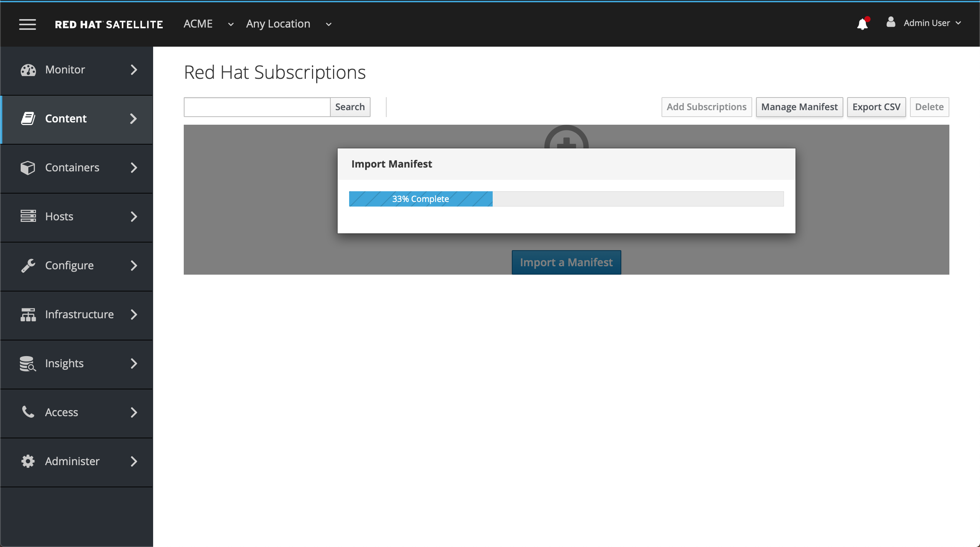
Task: Select Access in the sidebar
Action: click(x=77, y=413)
